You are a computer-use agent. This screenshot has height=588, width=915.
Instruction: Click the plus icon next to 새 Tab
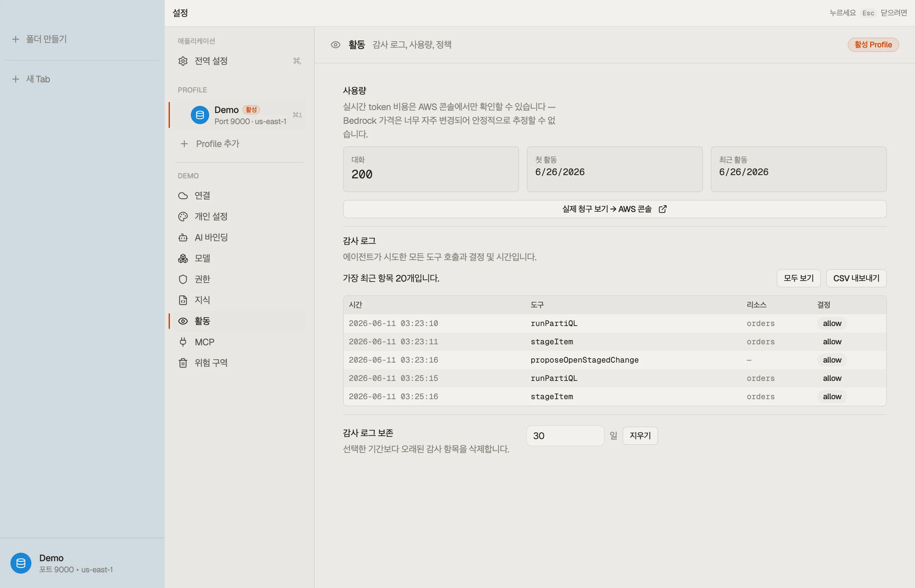click(x=16, y=79)
